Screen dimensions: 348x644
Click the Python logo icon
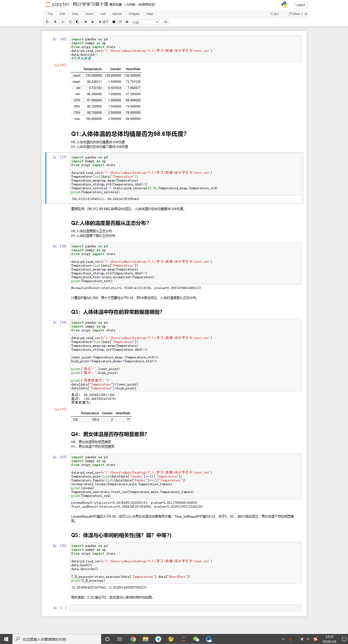click(x=284, y=5)
